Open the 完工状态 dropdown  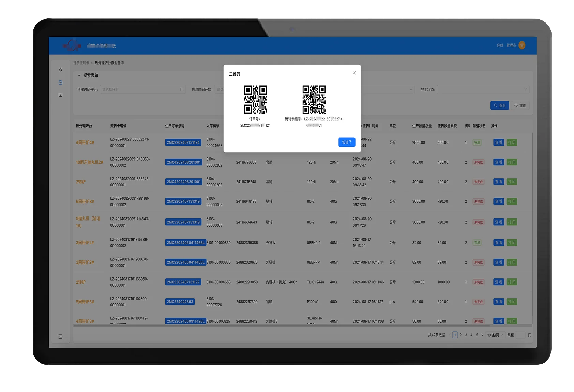(x=483, y=90)
